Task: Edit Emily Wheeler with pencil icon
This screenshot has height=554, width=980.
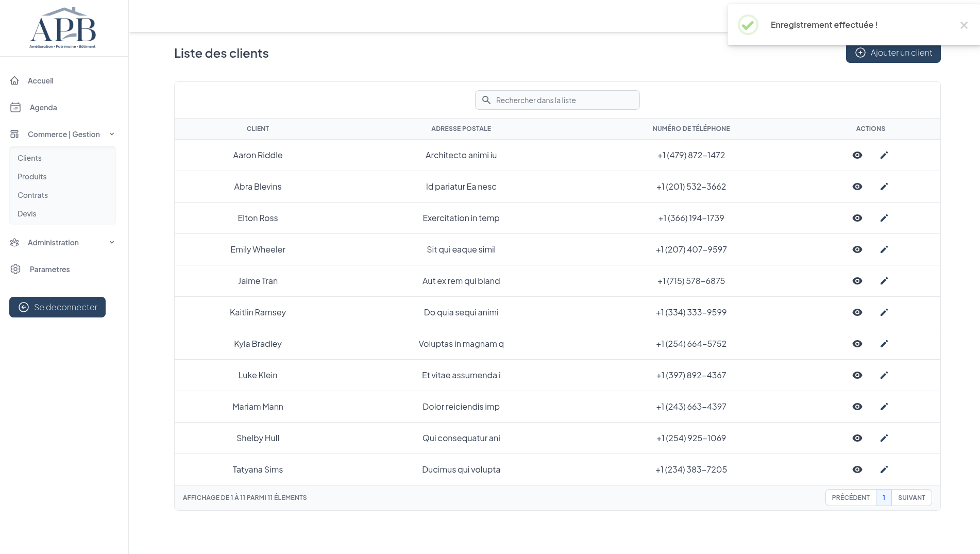Action: point(884,249)
